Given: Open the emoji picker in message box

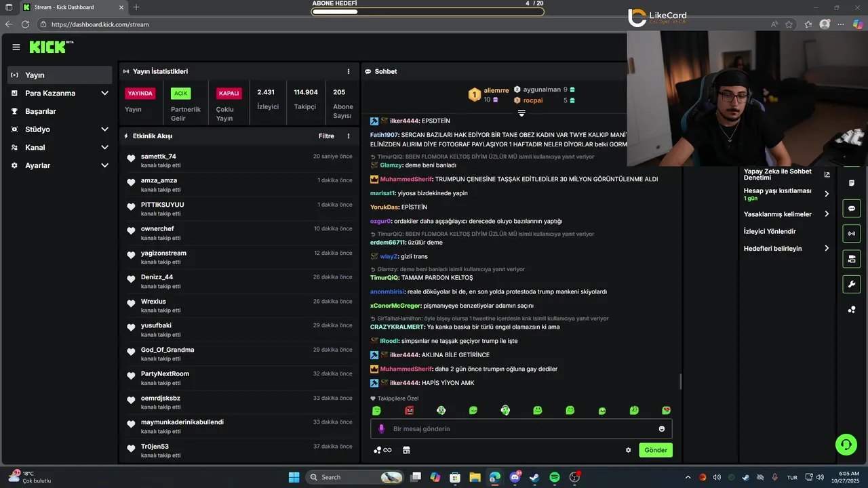Looking at the screenshot, I should pyautogui.click(x=662, y=428).
